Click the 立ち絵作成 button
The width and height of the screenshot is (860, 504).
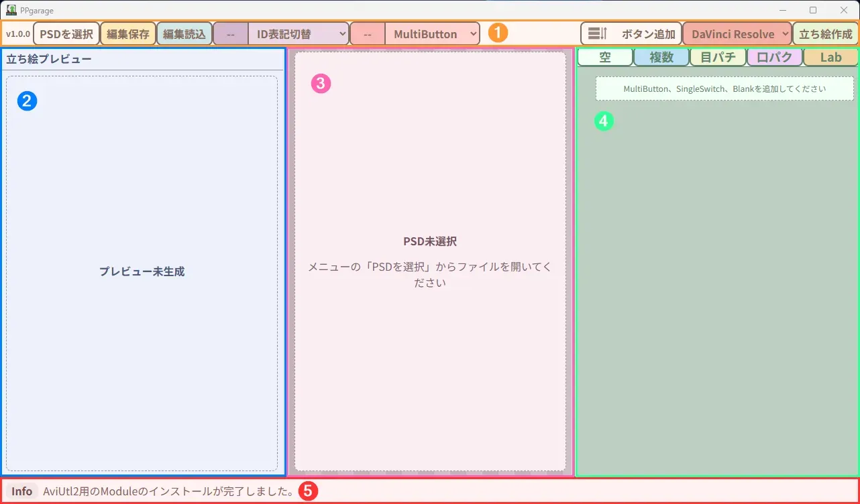[825, 34]
